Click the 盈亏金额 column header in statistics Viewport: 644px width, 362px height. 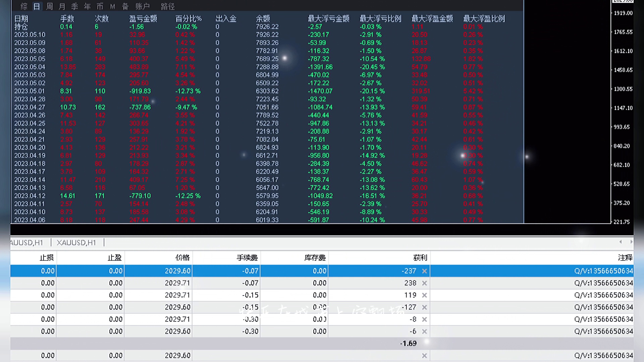(x=143, y=18)
